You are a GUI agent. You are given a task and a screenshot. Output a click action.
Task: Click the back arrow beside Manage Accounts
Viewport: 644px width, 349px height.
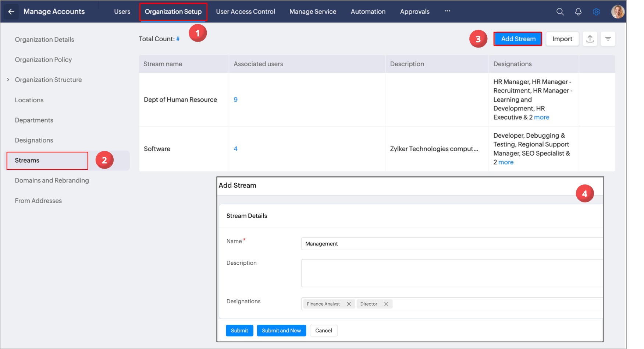11,12
